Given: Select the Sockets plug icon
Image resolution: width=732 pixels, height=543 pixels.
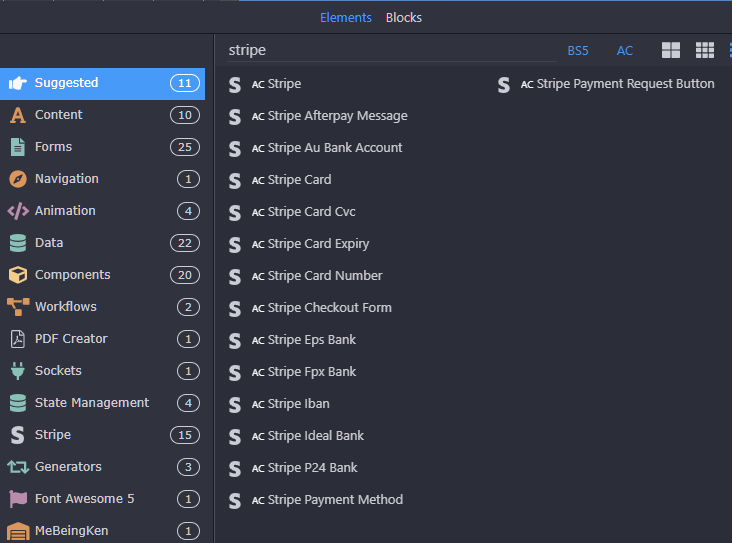Looking at the screenshot, I should [18, 371].
